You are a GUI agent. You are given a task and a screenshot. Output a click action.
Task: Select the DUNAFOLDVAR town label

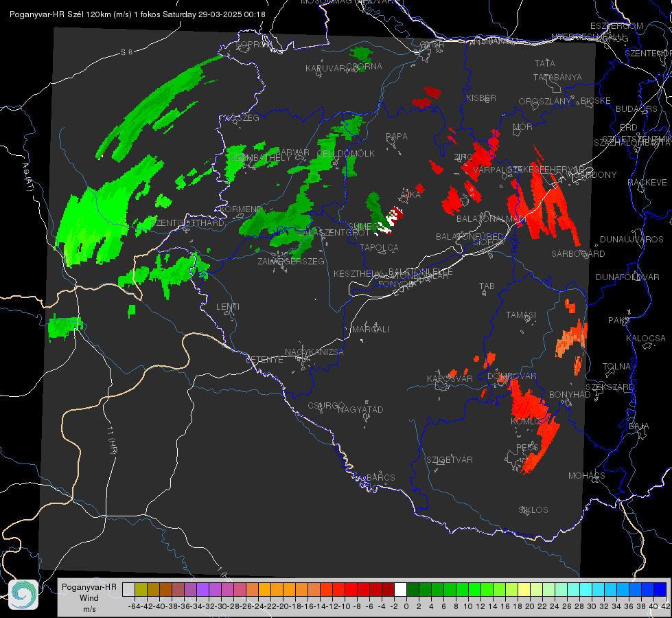tap(627, 277)
